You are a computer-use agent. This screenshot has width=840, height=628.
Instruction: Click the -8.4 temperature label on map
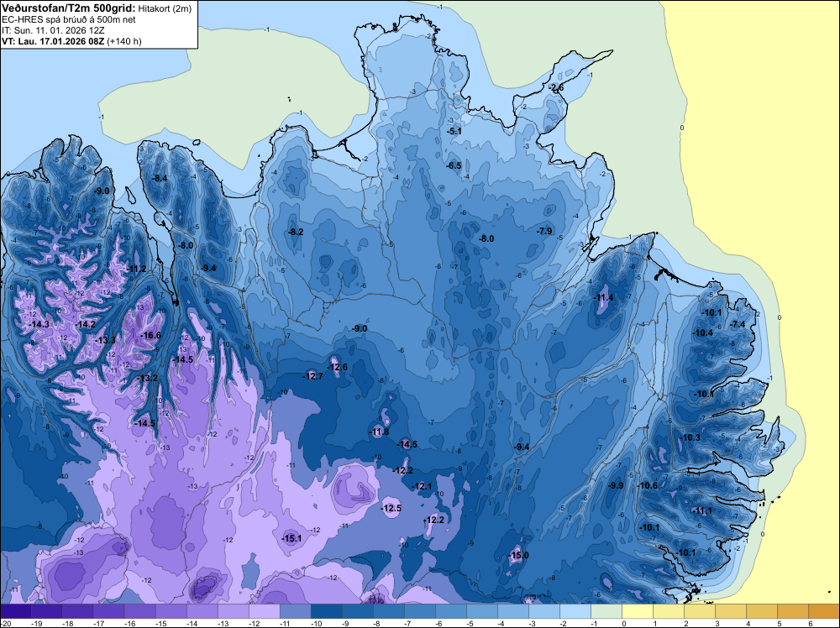[x=160, y=178]
